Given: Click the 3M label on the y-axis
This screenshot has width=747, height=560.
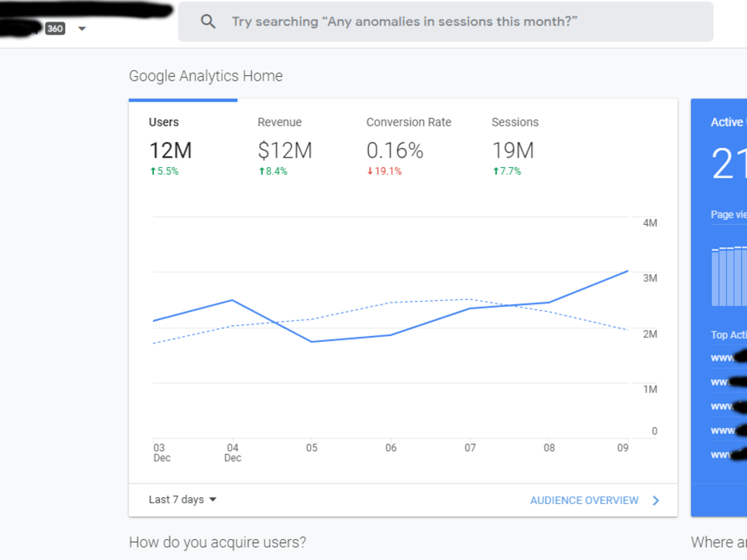Looking at the screenshot, I should point(650,279).
